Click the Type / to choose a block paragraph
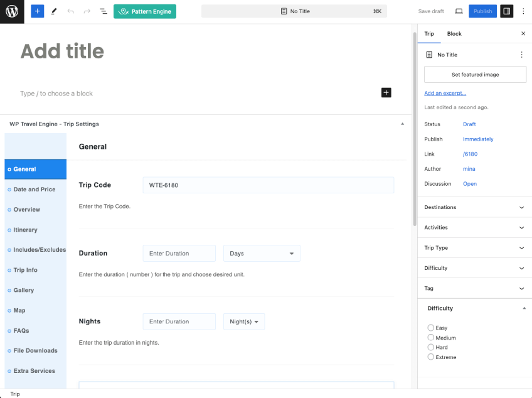Screen dimensions: 532x398 (56, 94)
